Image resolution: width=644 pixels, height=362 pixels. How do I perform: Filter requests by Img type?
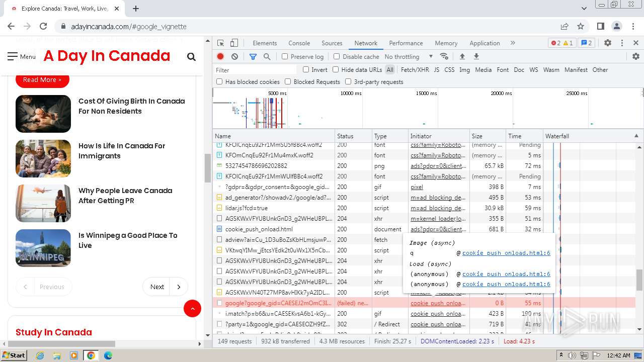464,70
